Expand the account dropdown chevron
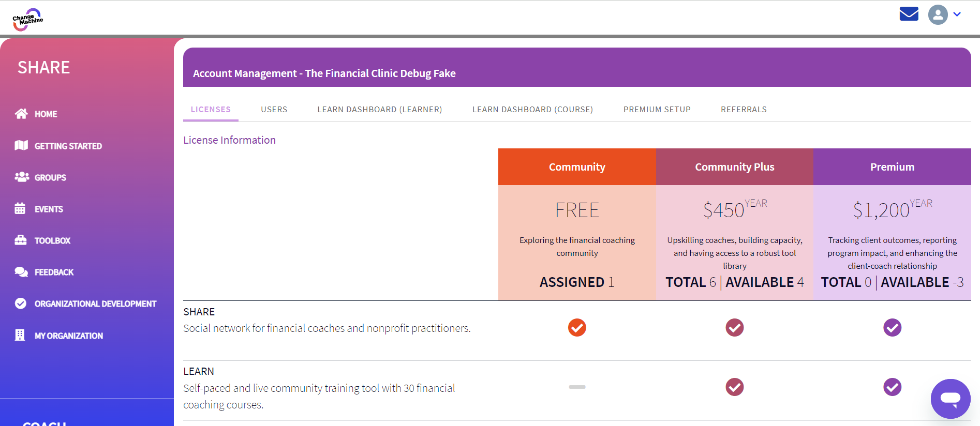This screenshot has height=426, width=980. 957,14
